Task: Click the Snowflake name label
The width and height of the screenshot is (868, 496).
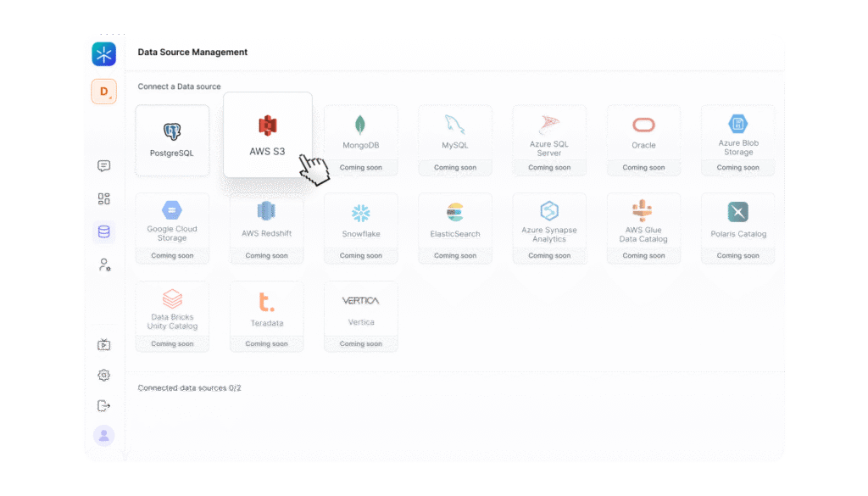Action: [x=361, y=234]
